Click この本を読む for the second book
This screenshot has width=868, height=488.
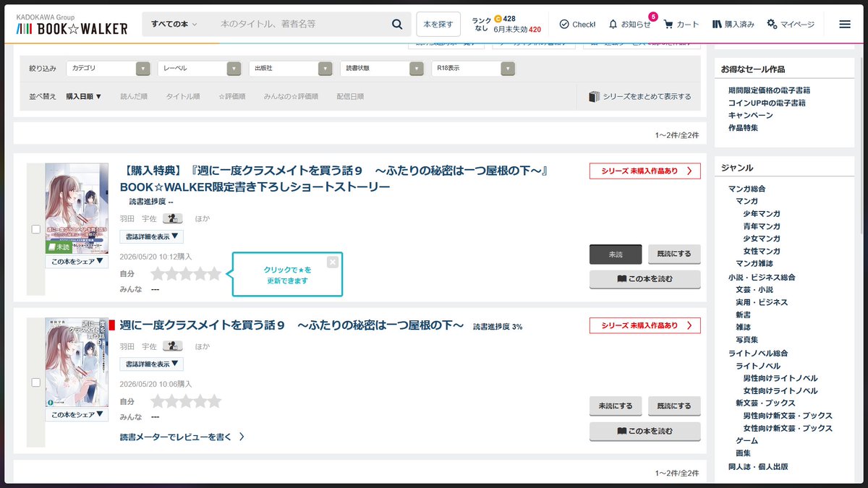click(645, 432)
